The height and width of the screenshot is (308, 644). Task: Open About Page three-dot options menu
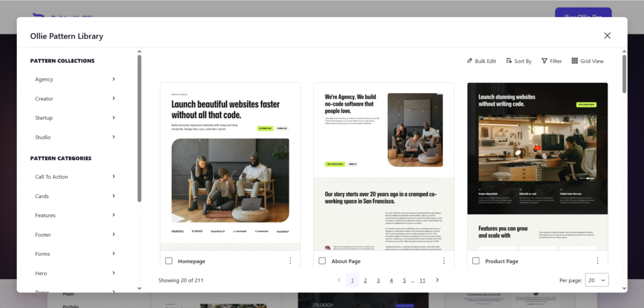point(443,261)
